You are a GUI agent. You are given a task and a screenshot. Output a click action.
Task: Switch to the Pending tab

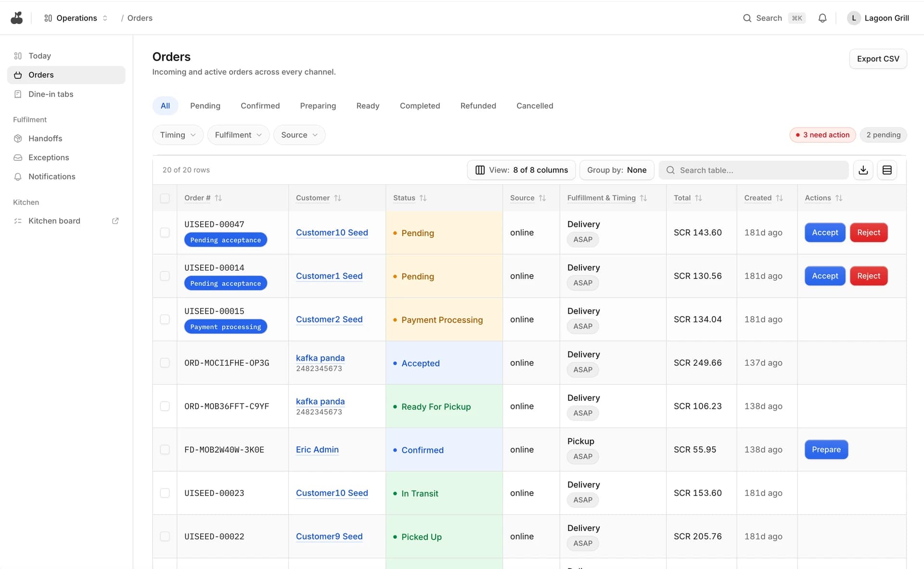[205, 105]
